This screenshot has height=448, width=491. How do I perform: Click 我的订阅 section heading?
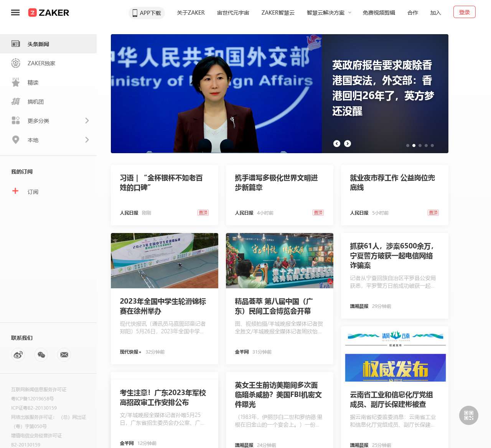22,172
